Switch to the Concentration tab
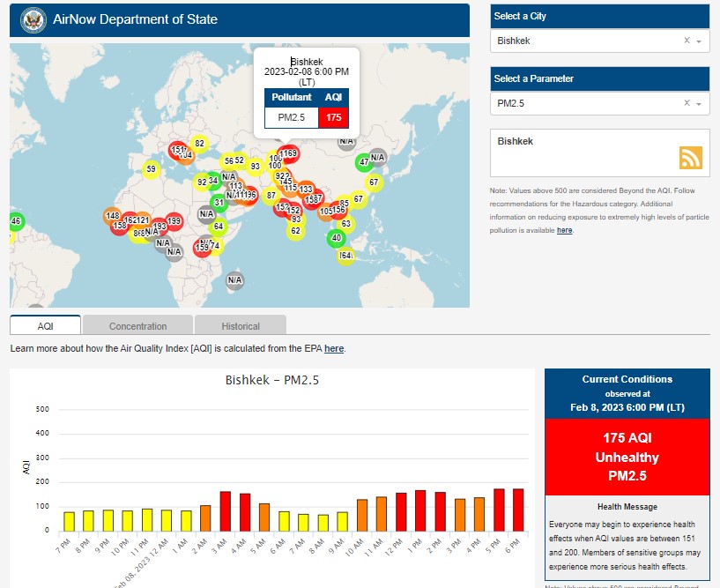Image resolution: width=720 pixels, height=588 pixels. (x=137, y=325)
